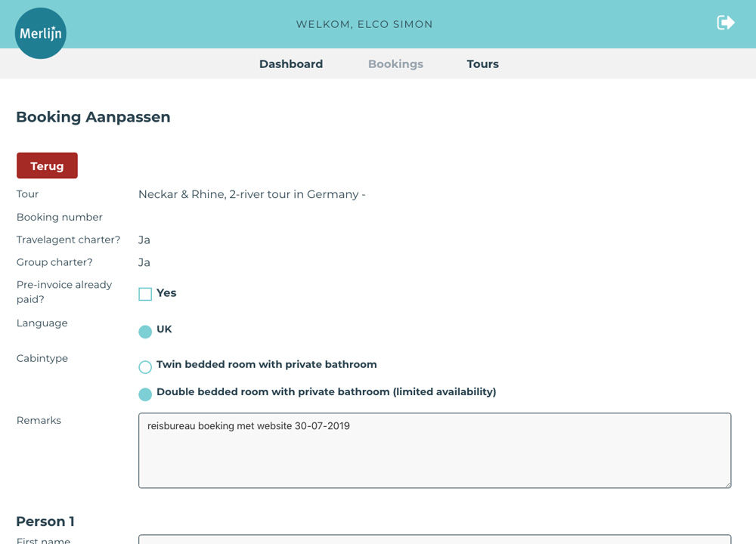This screenshot has width=756, height=544.
Task: Click the 'Booking number' label
Action: [59, 218]
